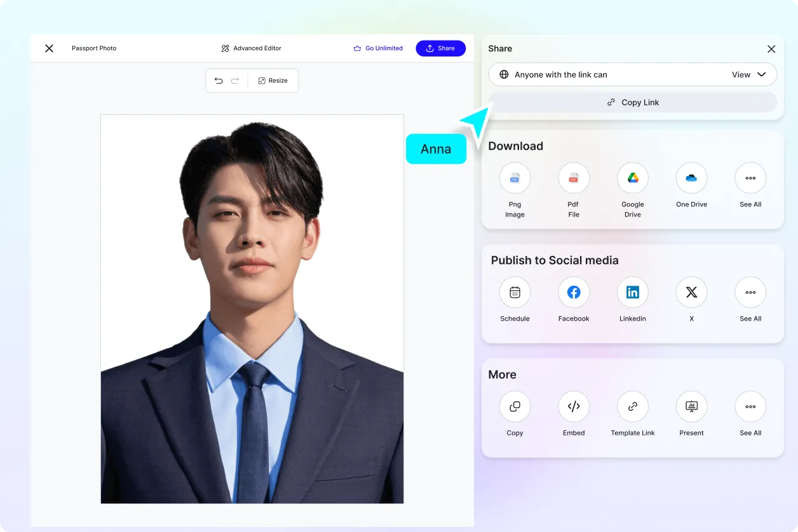Publish the photo to Facebook
Image resolution: width=798 pixels, height=532 pixels.
tap(573, 292)
